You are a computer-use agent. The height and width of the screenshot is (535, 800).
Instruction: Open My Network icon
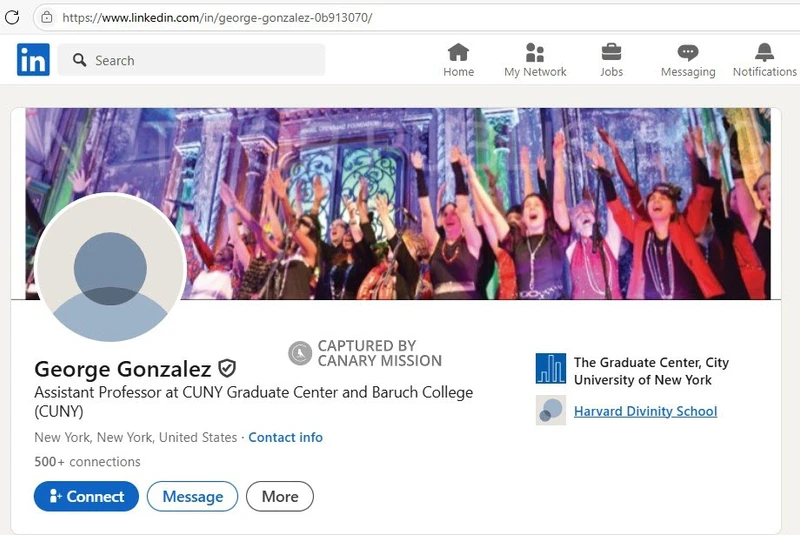(x=535, y=53)
